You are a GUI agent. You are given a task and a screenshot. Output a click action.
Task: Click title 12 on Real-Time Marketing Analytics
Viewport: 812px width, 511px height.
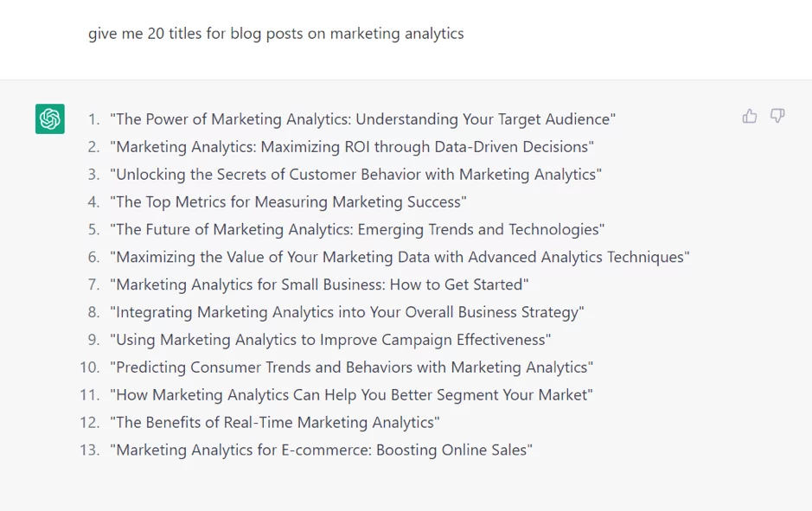[274, 422]
